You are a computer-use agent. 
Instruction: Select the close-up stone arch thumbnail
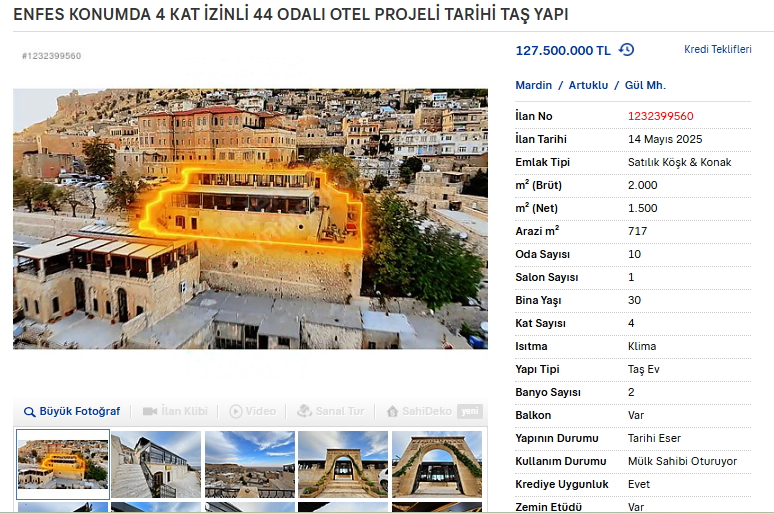coord(437,464)
